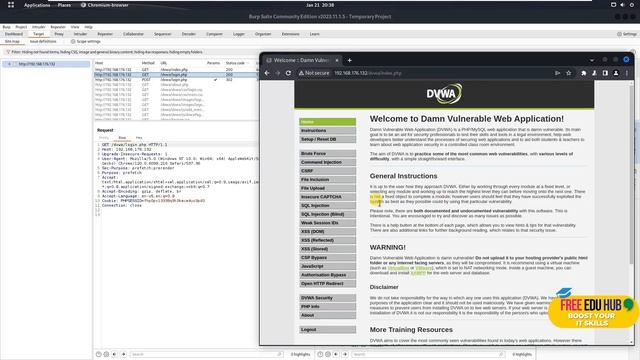640x360 pixels.
Task: Open the Project menu in Burp Suite
Action: click(21, 27)
